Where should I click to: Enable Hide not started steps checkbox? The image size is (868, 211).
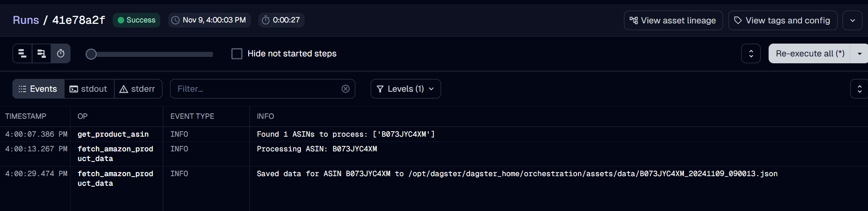237,54
